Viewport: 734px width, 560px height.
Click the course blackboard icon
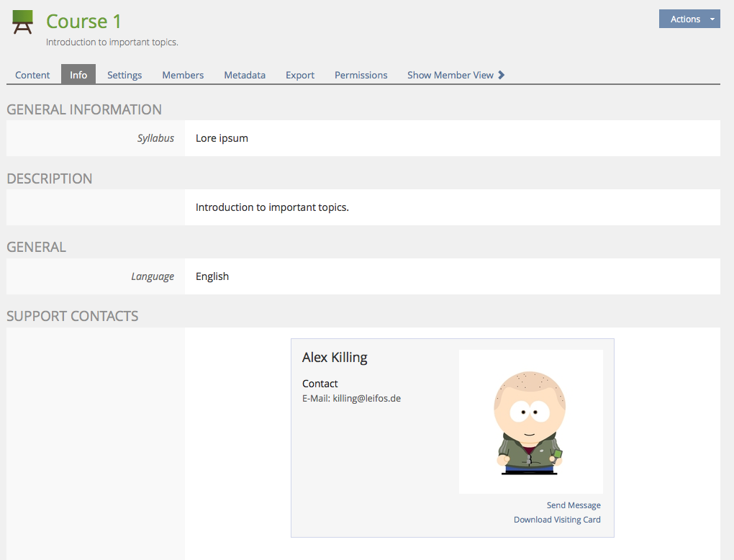[x=23, y=22]
